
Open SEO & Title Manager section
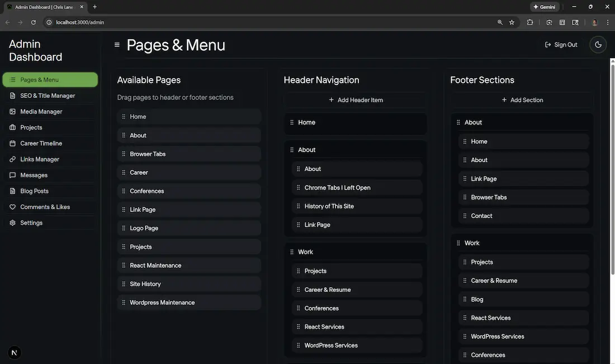coord(50,96)
